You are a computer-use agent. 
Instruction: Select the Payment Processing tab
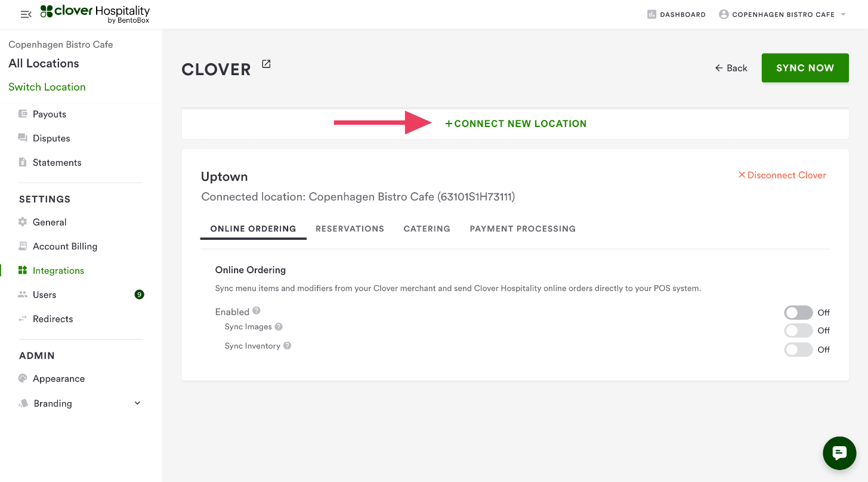pyautogui.click(x=523, y=228)
